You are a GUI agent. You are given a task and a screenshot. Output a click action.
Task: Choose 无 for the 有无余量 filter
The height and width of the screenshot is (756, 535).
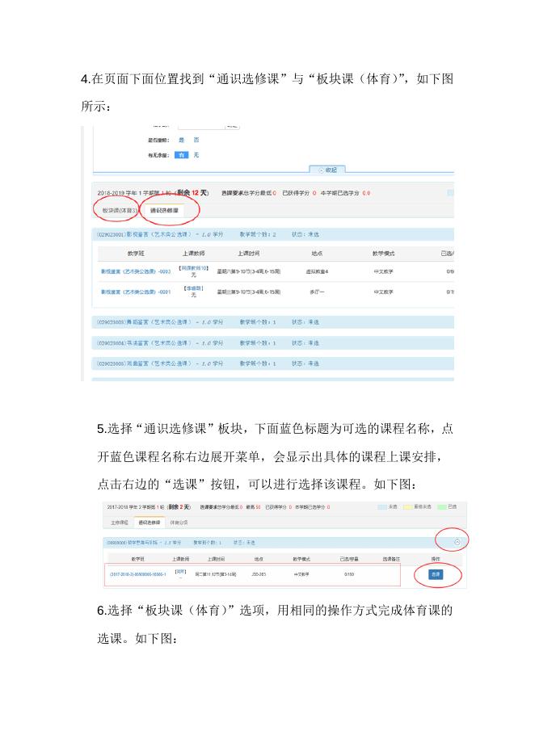196,155
